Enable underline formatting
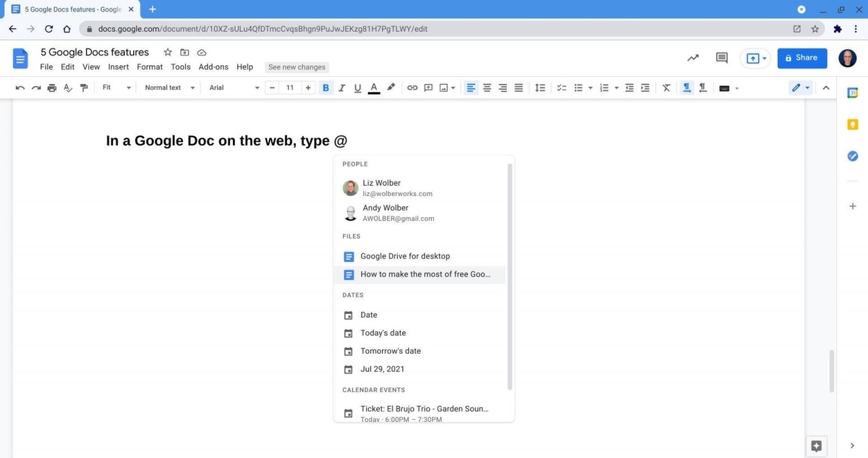Screen dimensions: 868x458 tap(357, 88)
